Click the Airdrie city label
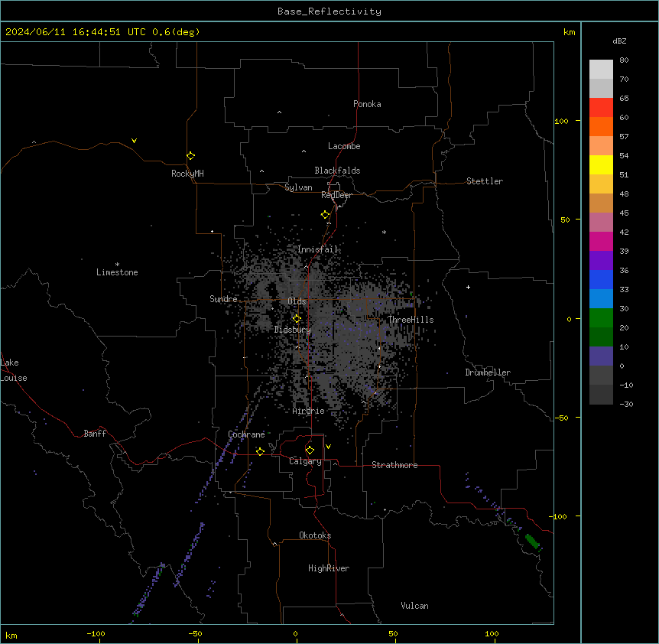The height and width of the screenshot is (644, 659). [309, 411]
